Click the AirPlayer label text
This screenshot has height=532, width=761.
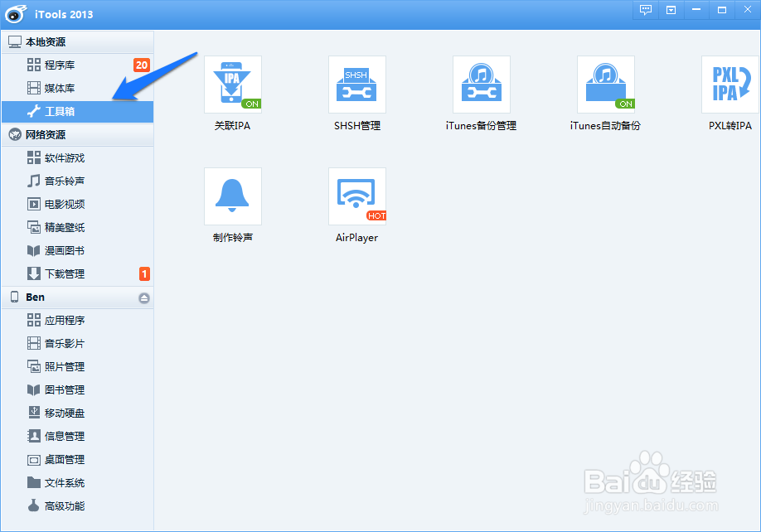click(356, 238)
